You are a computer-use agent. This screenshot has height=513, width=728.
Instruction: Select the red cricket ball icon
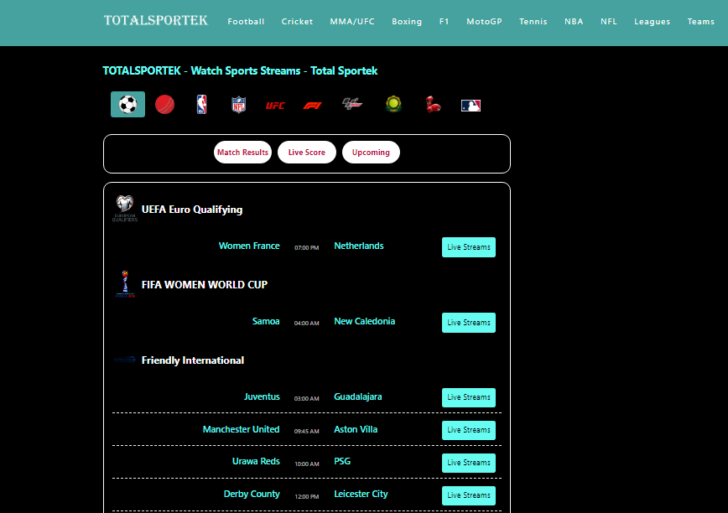165,104
